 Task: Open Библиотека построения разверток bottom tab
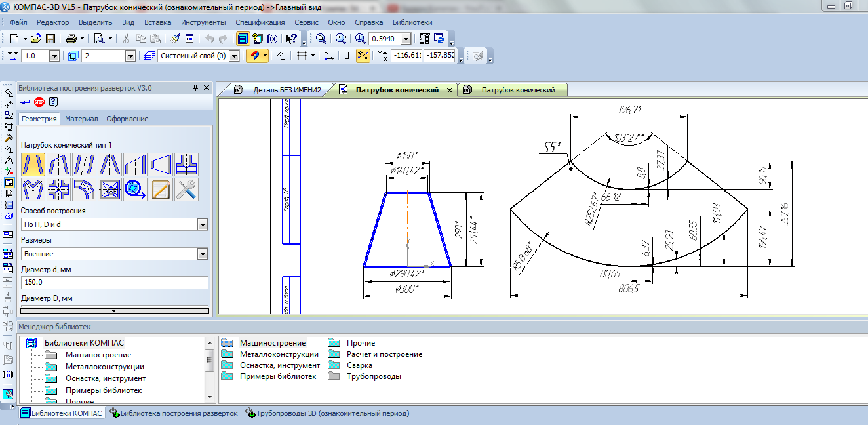tap(174, 413)
